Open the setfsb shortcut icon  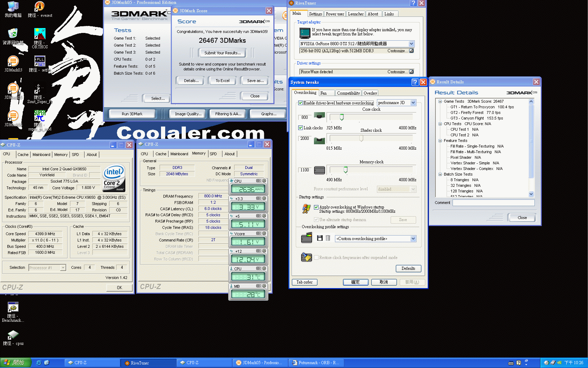tap(40, 64)
